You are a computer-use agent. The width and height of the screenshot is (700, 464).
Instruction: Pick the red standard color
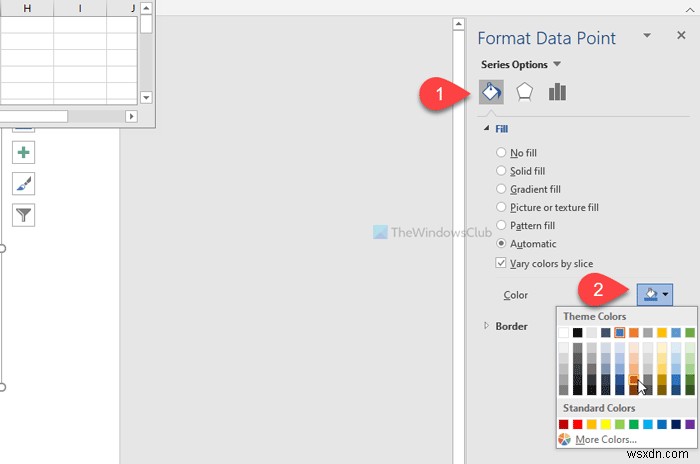click(578, 424)
